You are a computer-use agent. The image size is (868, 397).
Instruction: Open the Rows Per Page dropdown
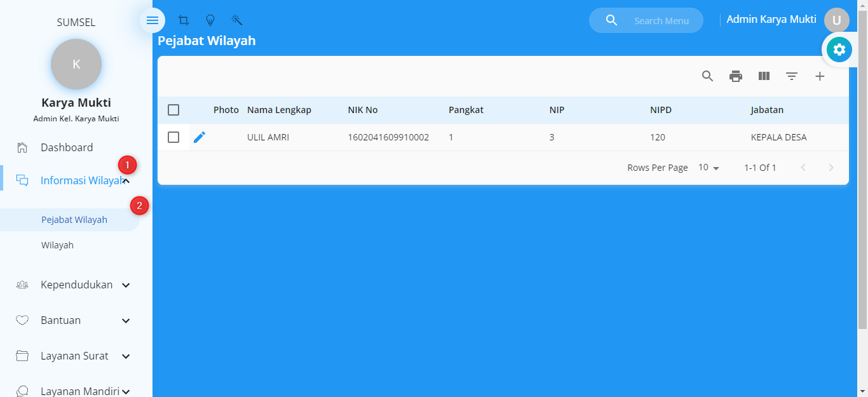[709, 168]
